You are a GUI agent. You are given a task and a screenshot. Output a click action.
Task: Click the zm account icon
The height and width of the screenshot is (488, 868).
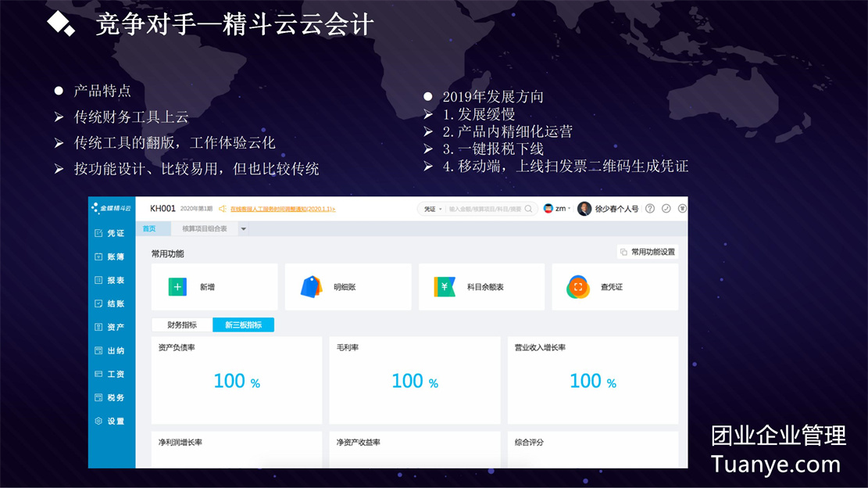pos(548,209)
